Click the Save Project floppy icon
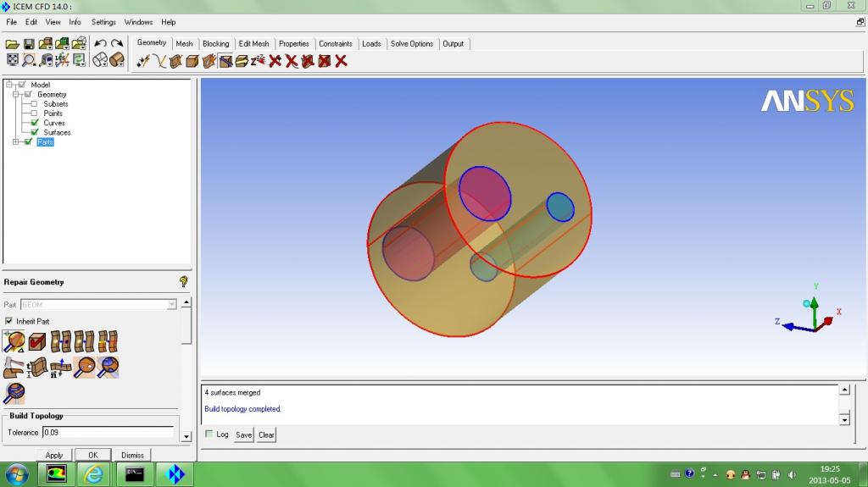The image size is (868, 487). click(29, 44)
